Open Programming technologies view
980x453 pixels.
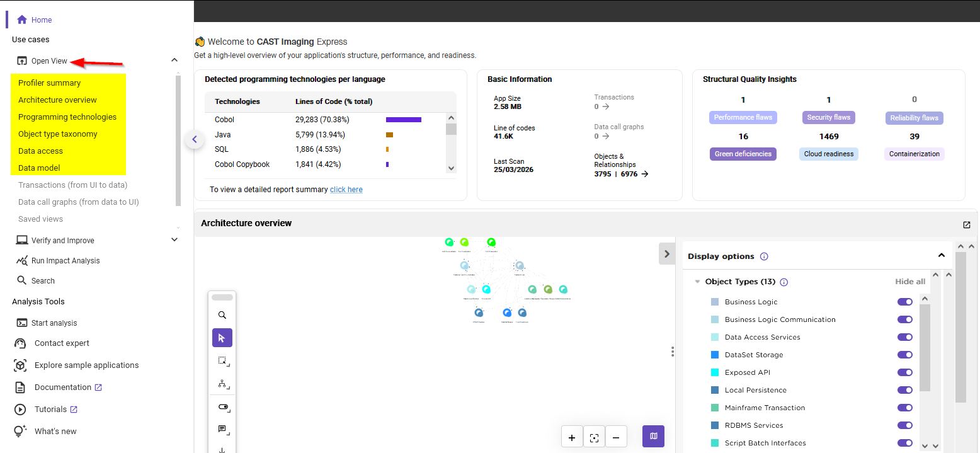click(x=67, y=117)
